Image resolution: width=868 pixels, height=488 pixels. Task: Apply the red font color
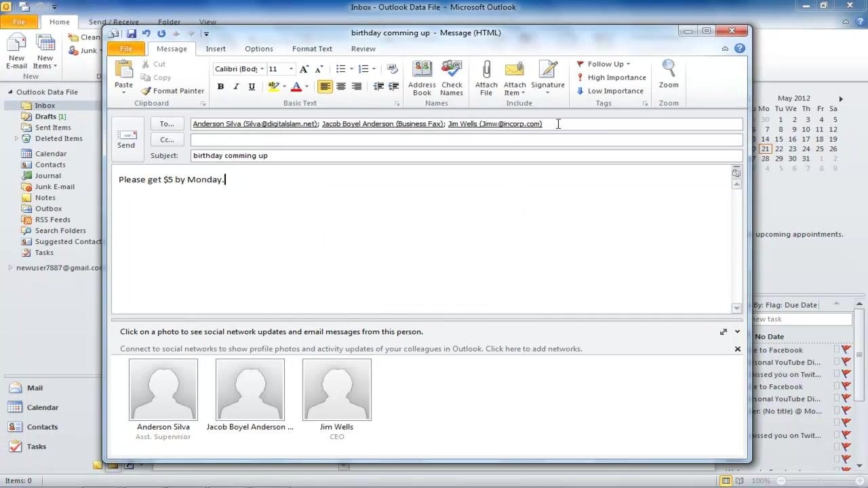tap(296, 87)
